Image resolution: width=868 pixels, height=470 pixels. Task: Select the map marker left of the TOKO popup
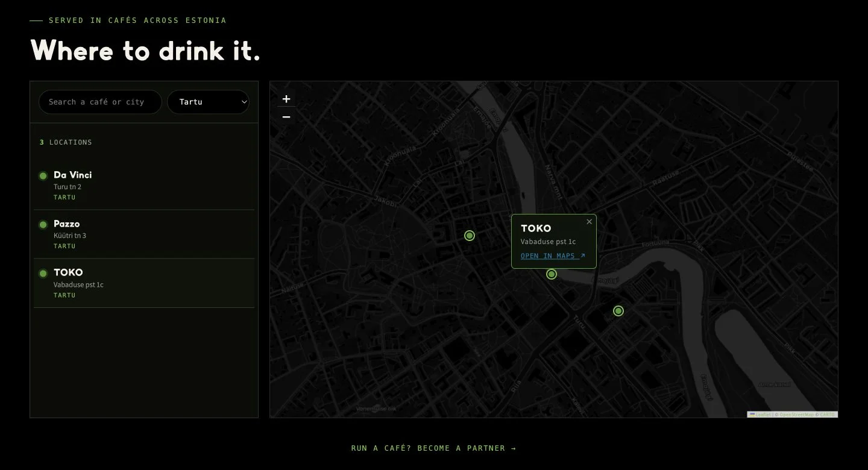470,236
